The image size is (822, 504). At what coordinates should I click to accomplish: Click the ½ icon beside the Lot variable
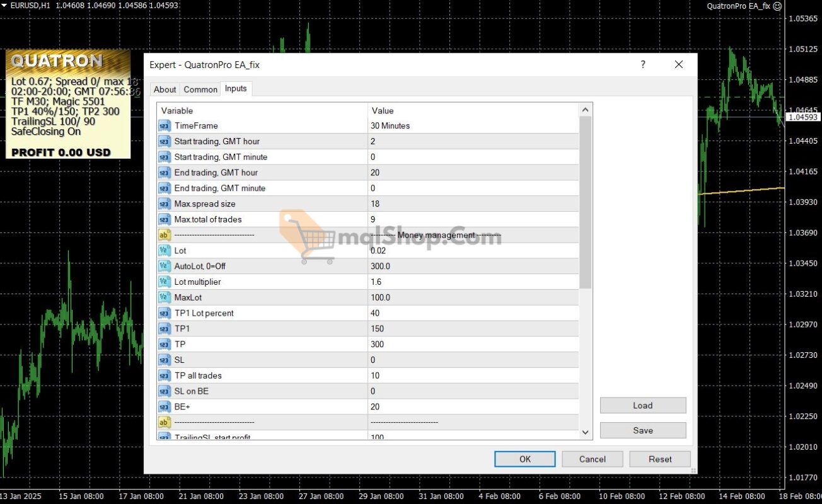point(164,250)
